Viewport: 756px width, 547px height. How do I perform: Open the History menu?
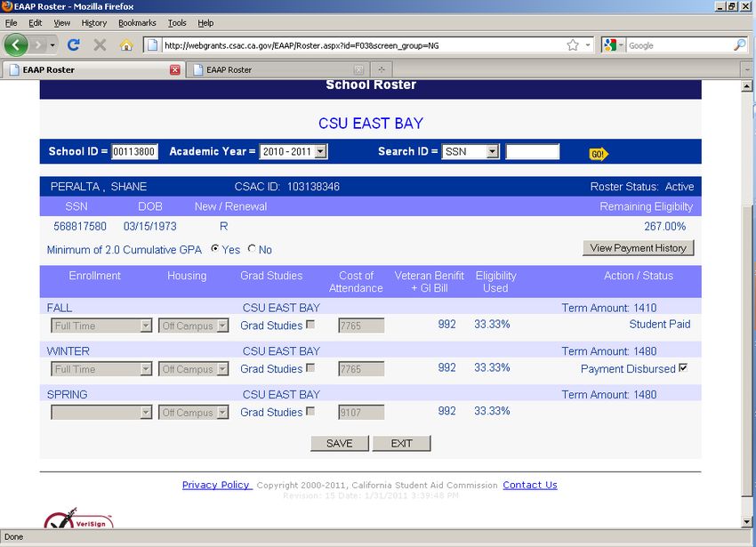pyautogui.click(x=94, y=22)
